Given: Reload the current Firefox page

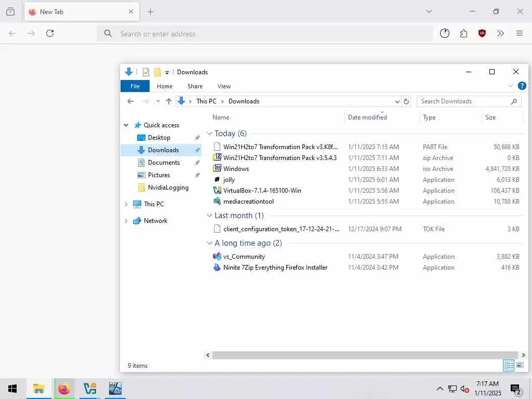Looking at the screenshot, I should [x=50, y=33].
